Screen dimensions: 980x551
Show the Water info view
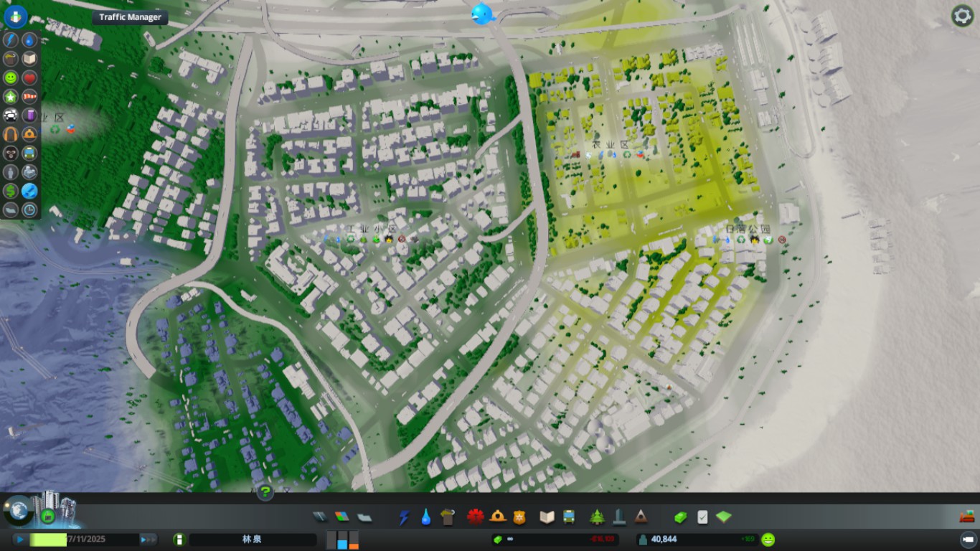[29, 39]
